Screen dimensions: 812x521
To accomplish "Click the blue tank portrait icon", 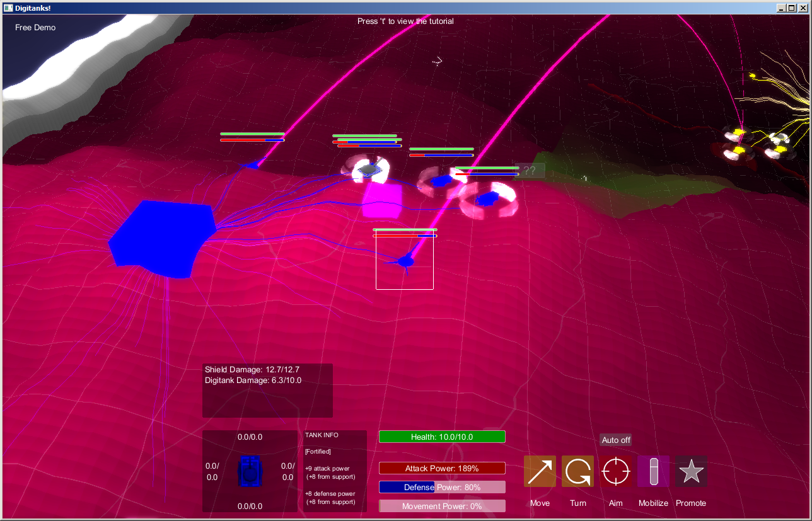I will [x=250, y=471].
